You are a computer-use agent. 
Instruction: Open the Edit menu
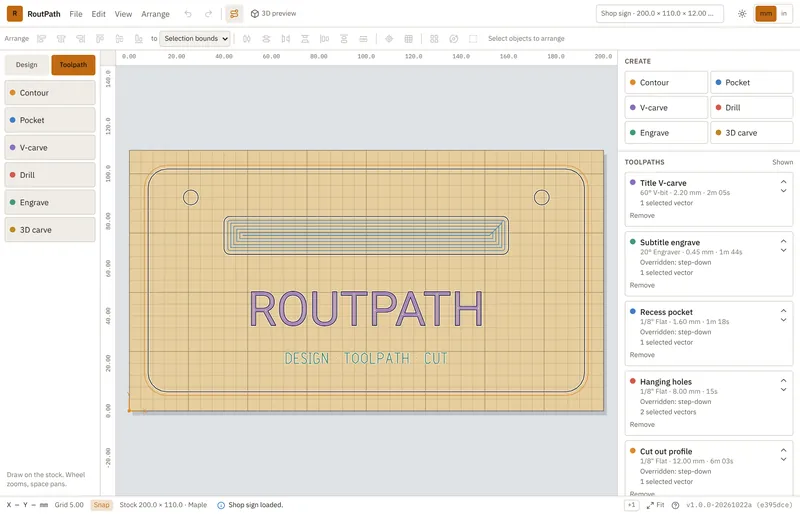coord(98,14)
